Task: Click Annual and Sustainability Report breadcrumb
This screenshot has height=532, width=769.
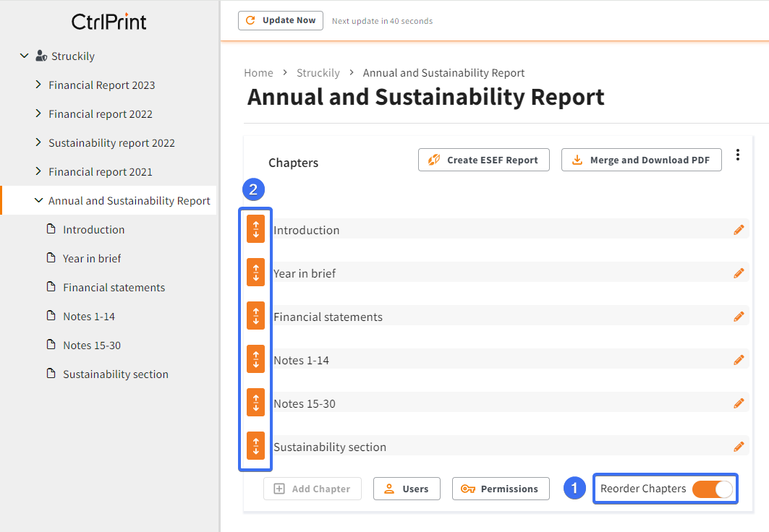Action: 444,73
